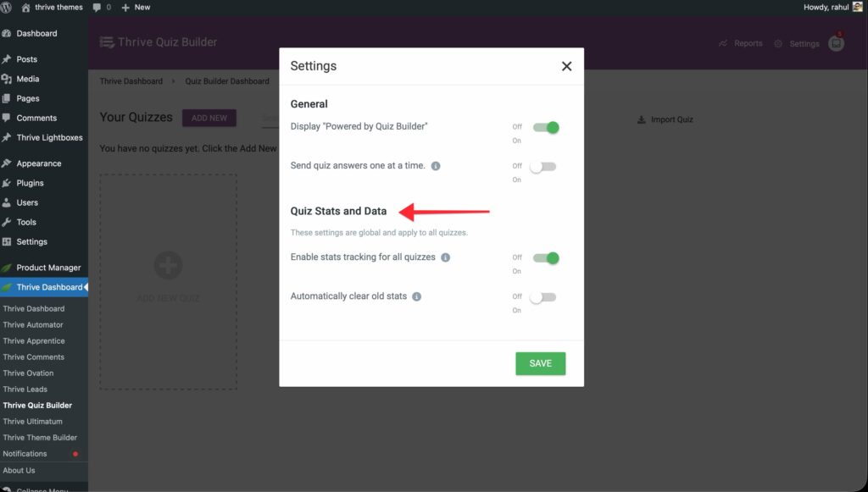Close the Settings dialog with X
The image size is (868, 492).
click(566, 66)
